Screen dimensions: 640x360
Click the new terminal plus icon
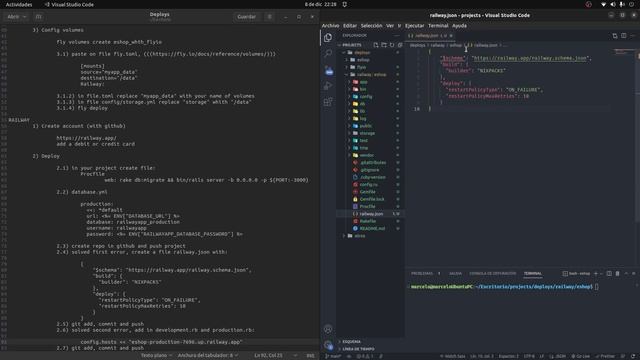point(596,273)
